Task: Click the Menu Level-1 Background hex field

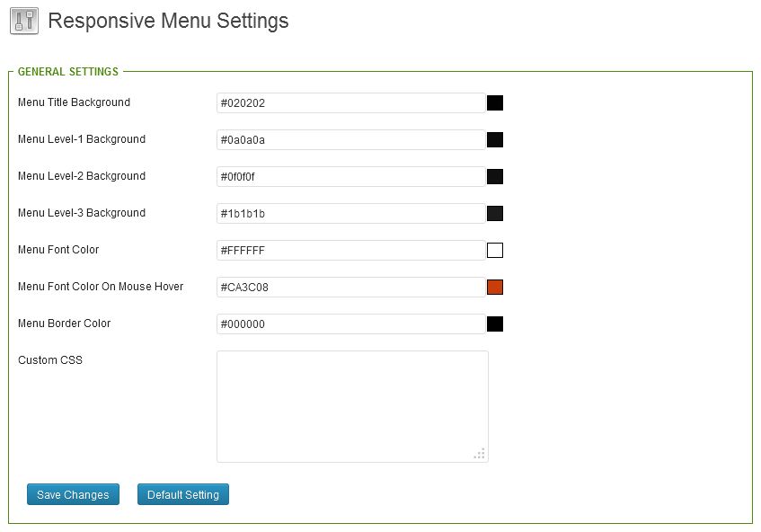Action: click(350, 140)
